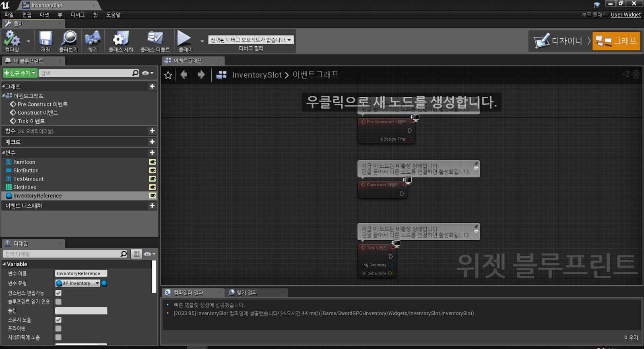Select ItemIcon variable
This screenshot has width=644, height=349.
(x=24, y=162)
